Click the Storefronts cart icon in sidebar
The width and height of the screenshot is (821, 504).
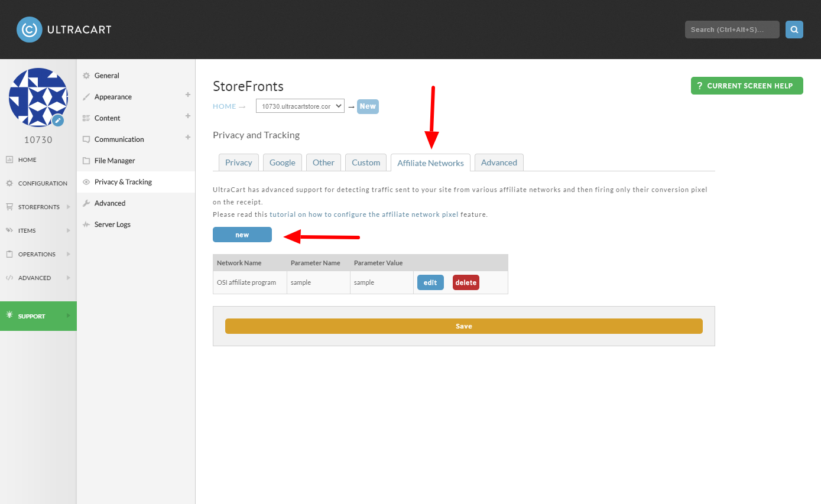[x=9, y=207]
